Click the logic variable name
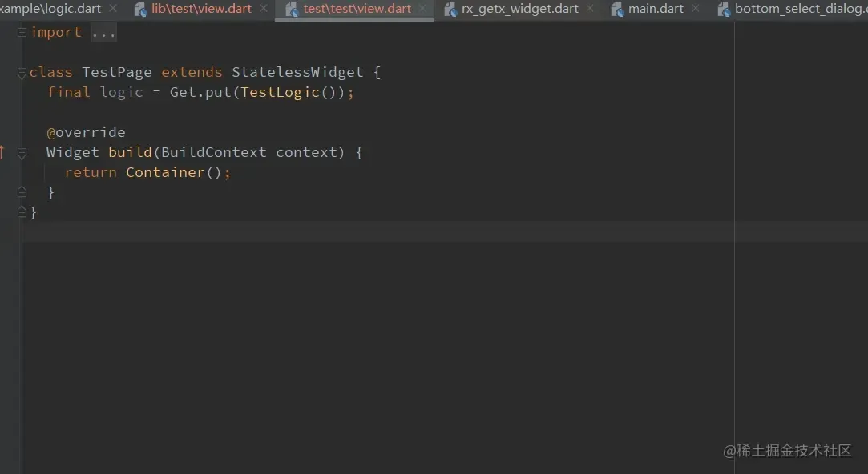868x474 pixels. 121,92
